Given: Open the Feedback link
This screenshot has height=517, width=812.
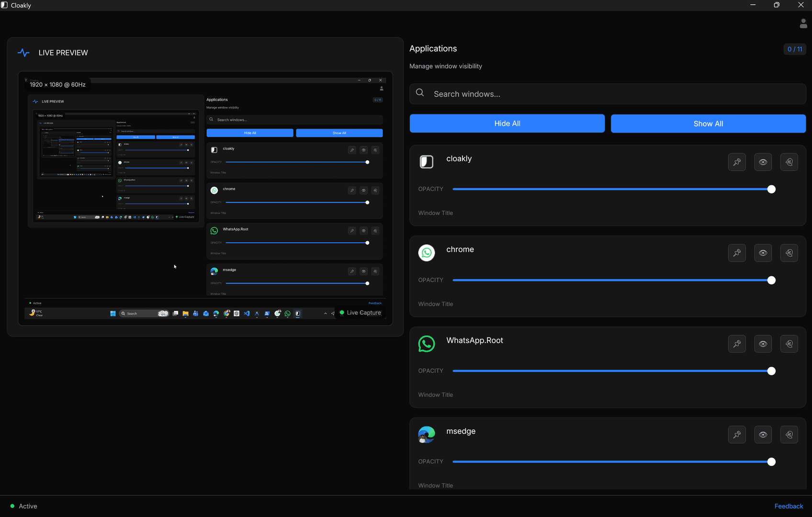Looking at the screenshot, I should pos(789,506).
